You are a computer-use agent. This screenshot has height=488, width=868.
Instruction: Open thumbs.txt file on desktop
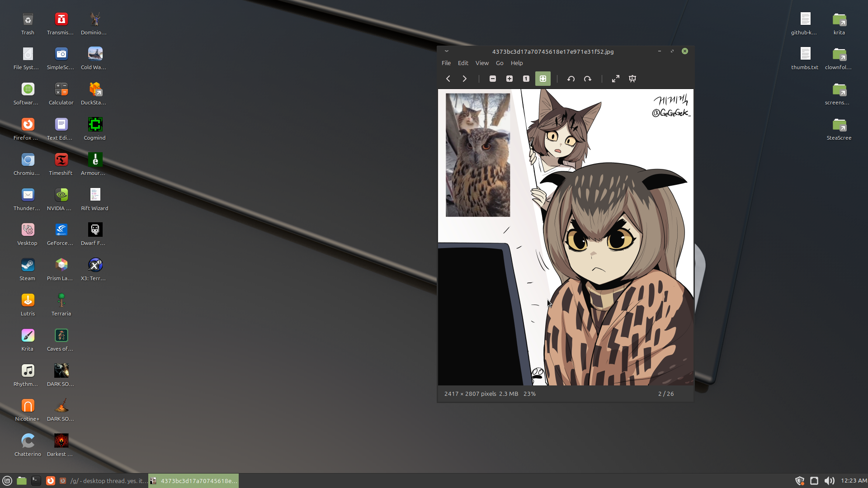point(805,59)
